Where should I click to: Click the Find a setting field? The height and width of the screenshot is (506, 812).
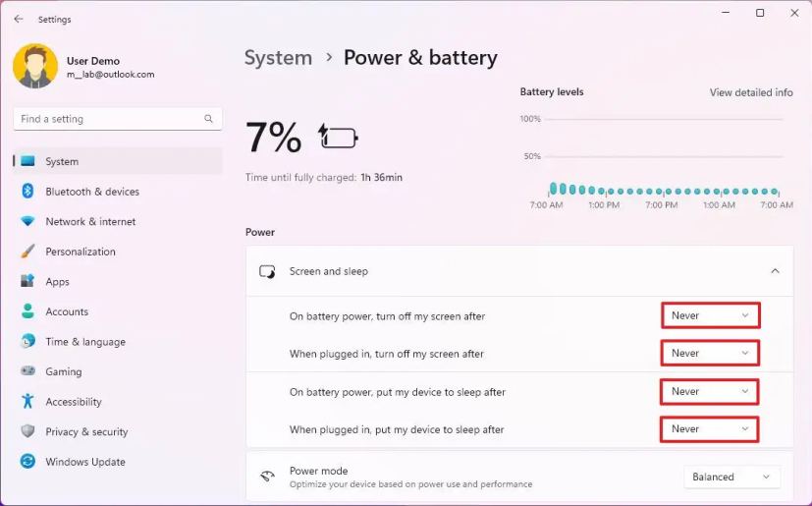point(118,119)
